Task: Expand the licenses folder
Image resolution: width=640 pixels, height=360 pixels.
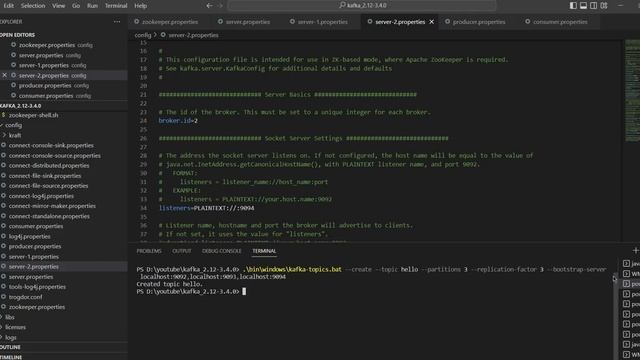Action: 15,327
